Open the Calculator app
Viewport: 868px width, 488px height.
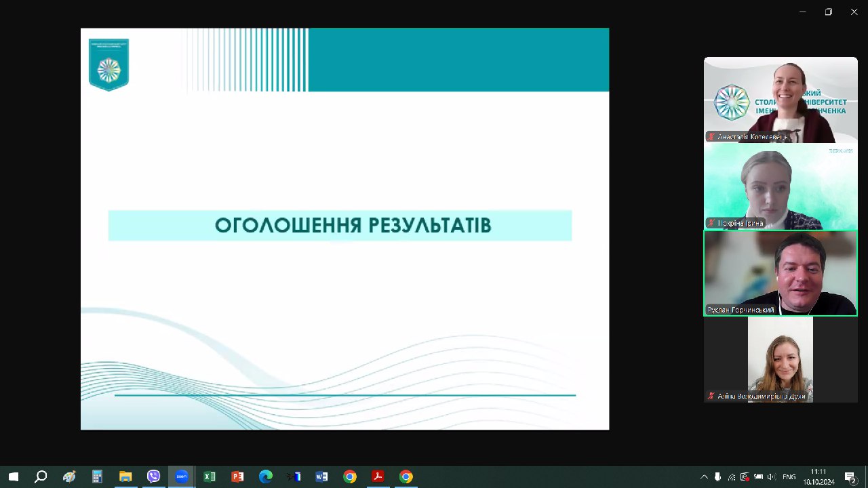97,477
